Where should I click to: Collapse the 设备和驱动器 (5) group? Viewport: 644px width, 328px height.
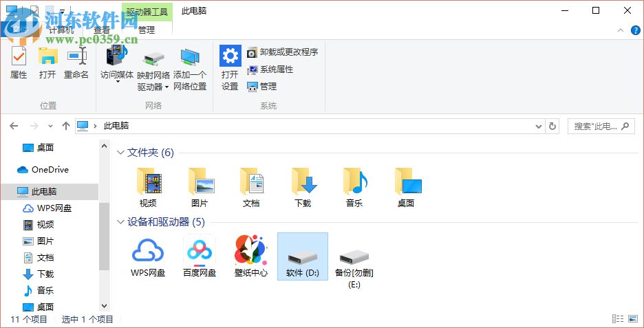coord(121,222)
